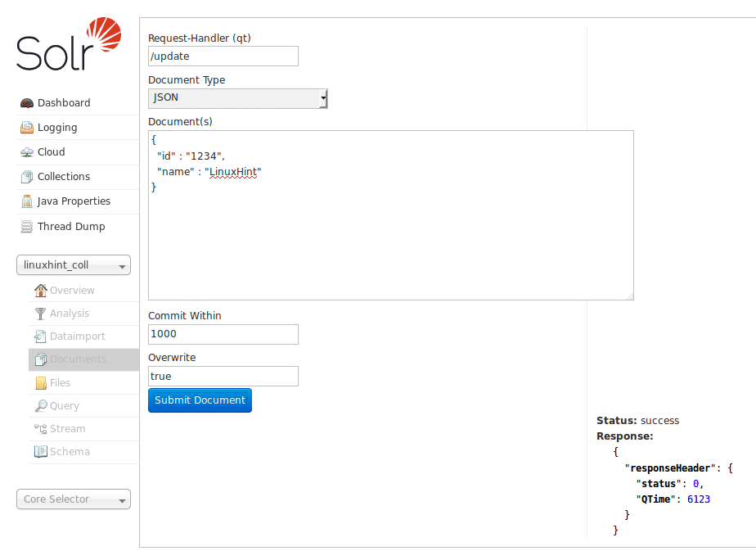This screenshot has width=756, height=551.
Task: Expand the linuxhint_coll collection selector
Action: click(74, 265)
